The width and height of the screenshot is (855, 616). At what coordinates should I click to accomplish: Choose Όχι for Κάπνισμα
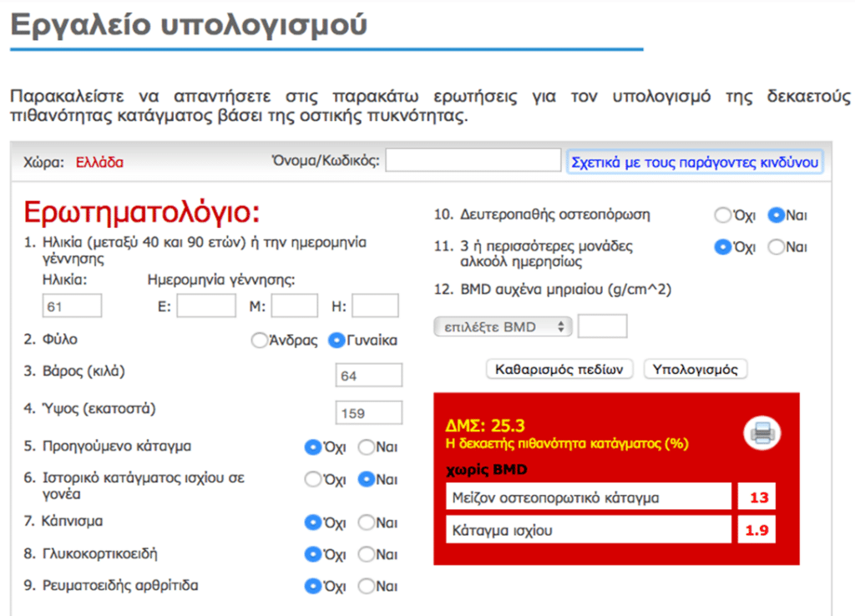coord(313,523)
